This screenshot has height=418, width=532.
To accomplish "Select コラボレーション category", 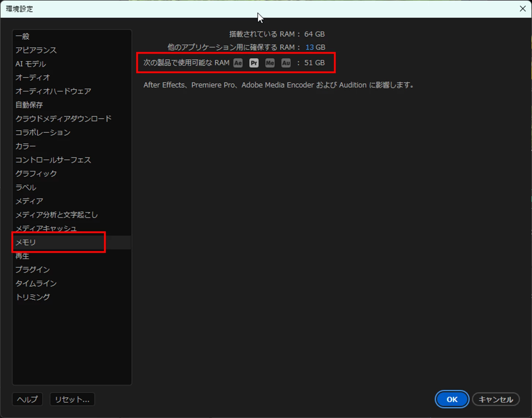I will point(72,133).
